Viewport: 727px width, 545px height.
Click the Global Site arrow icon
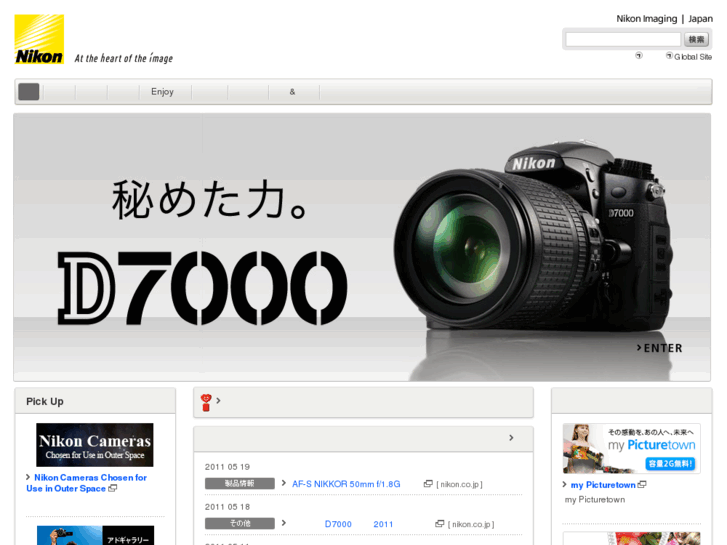pos(669,56)
